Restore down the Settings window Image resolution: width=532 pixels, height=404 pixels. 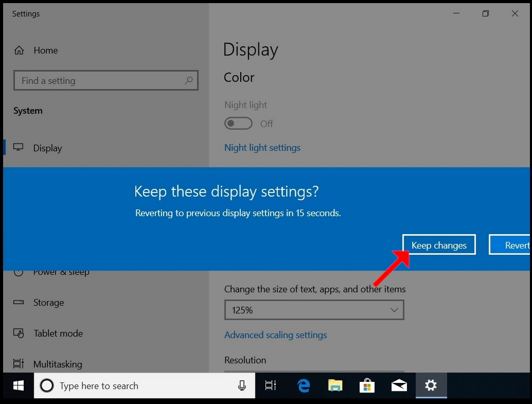point(486,14)
